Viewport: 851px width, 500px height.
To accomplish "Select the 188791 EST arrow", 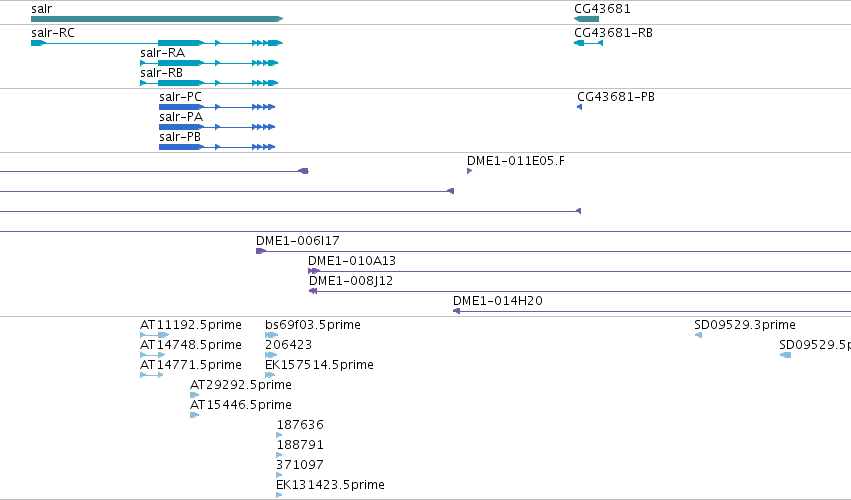I will pos(280,455).
